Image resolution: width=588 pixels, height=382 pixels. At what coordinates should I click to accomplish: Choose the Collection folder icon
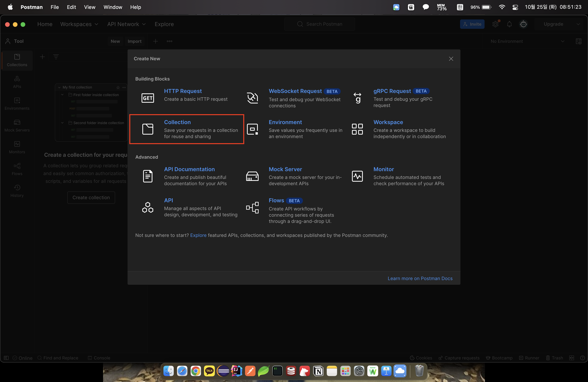pyautogui.click(x=148, y=129)
